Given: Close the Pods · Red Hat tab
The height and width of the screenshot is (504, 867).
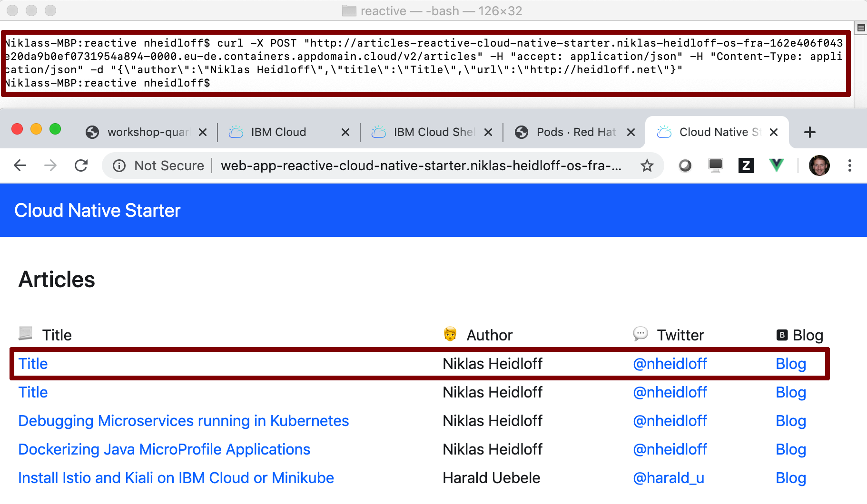Looking at the screenshot, I should pos(631,132).
